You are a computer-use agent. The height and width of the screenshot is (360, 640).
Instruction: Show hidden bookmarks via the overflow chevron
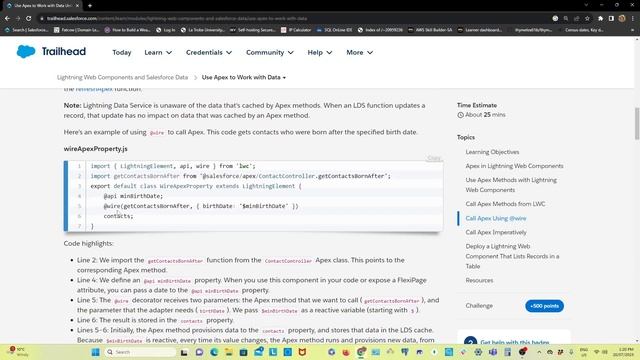pyautogui.click(x=632, y=30)
